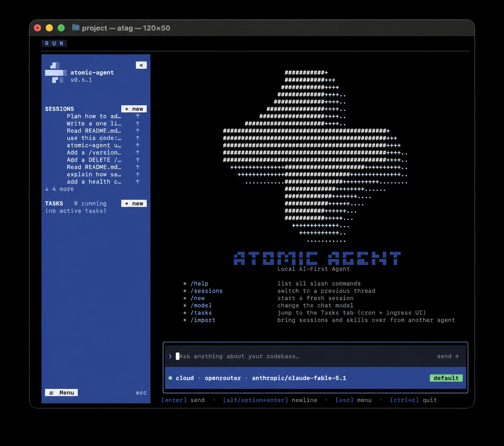Click the atomic-agent logo icon

[56, 73]
